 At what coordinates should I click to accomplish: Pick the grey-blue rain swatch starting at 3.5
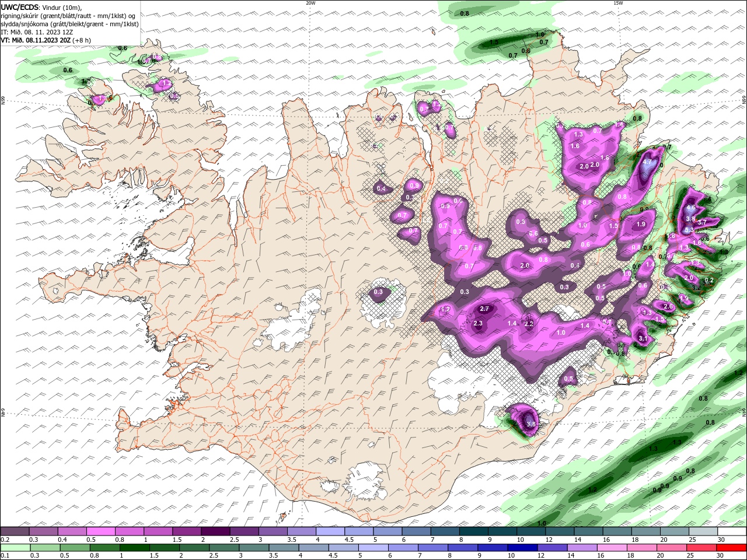pos(283,548)
